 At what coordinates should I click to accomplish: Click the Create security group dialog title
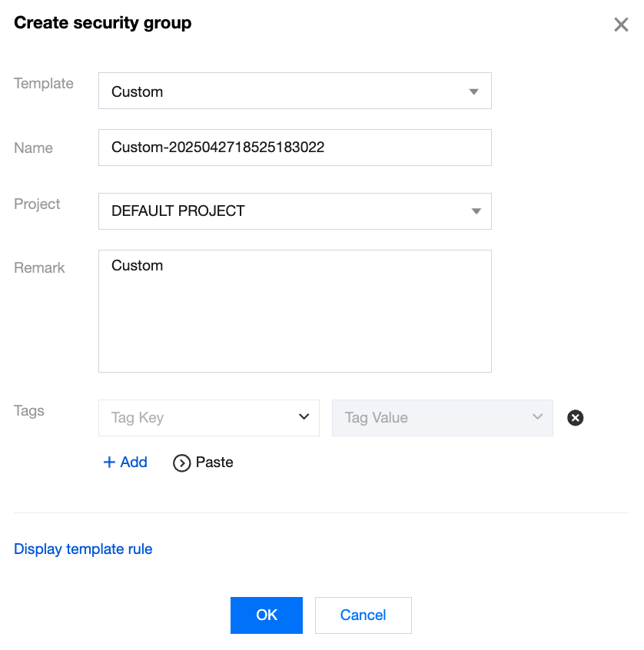102,23
